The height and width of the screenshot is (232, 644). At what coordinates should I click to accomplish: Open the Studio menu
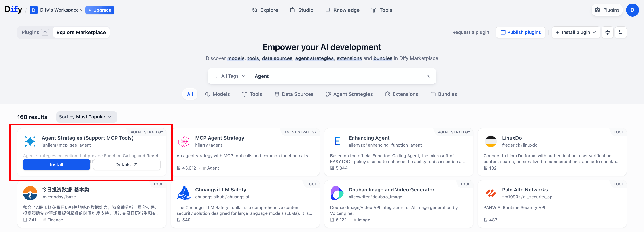[301, 10]
